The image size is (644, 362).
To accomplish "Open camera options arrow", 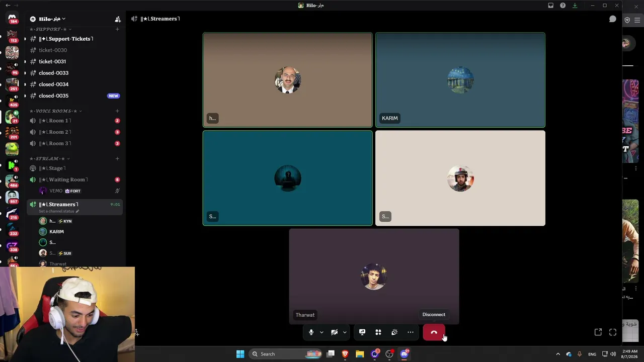I will [x=345, y=332].
